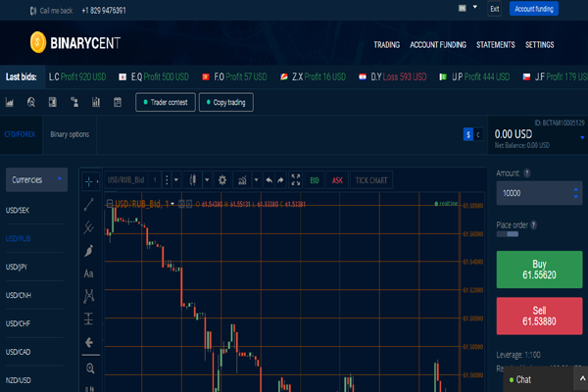Click the Amount input field
This screenshot has height=392, width=588.
(539, 193)
